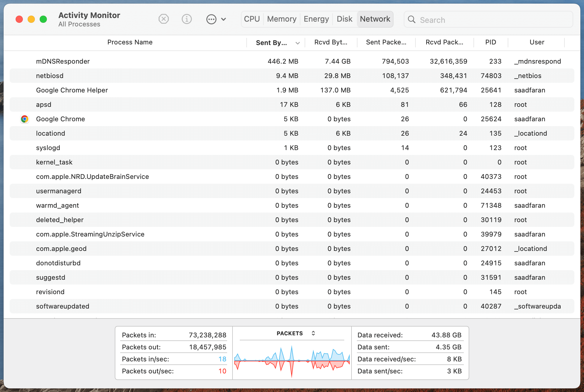This screenshot has height=392, width=584.
Task: Open the process Info inspector icon
Action: click(x=187, y=19)
